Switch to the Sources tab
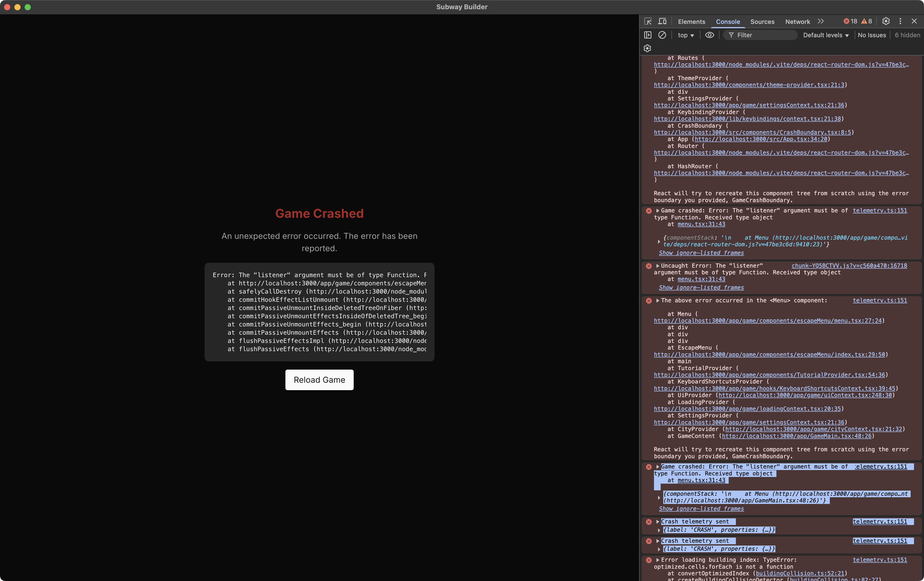Screen dimensions: 924x581 point(762,22)
